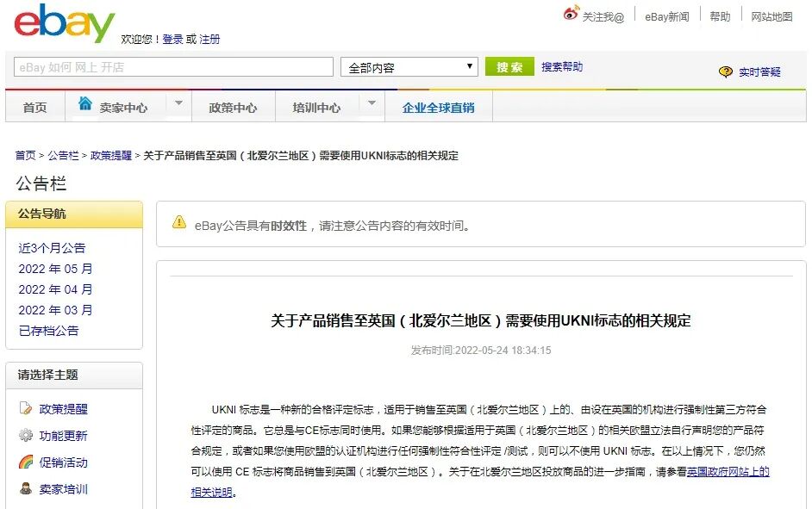Click the home icon on 卖家中心
This screenshot has width=812, height=509.
tap(85, 102)
